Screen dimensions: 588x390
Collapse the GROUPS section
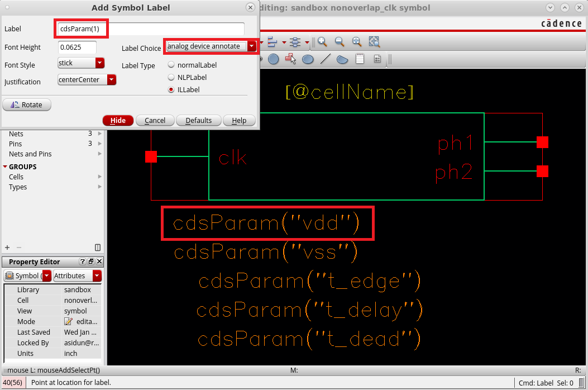pyautogui.click(x=5, y=167)
